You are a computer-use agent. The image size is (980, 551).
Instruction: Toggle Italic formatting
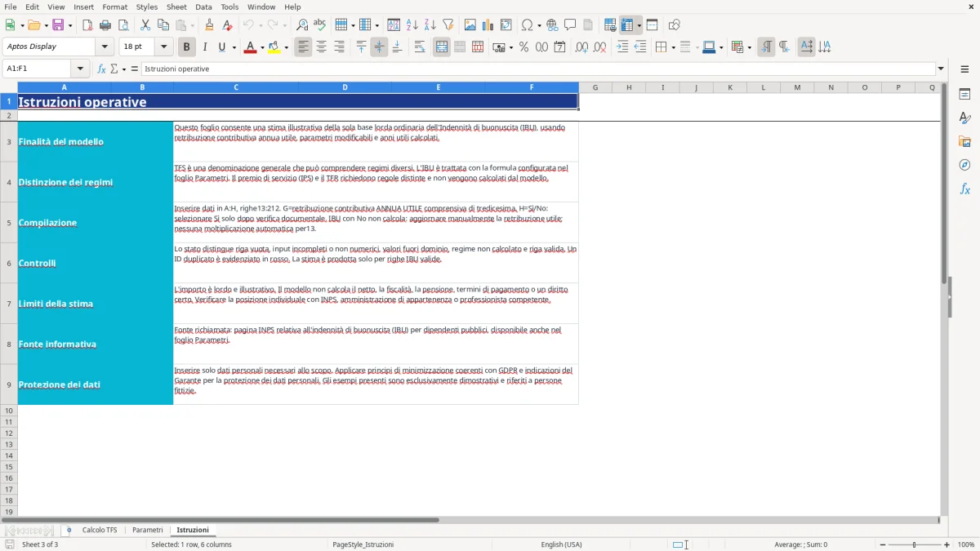205,47
